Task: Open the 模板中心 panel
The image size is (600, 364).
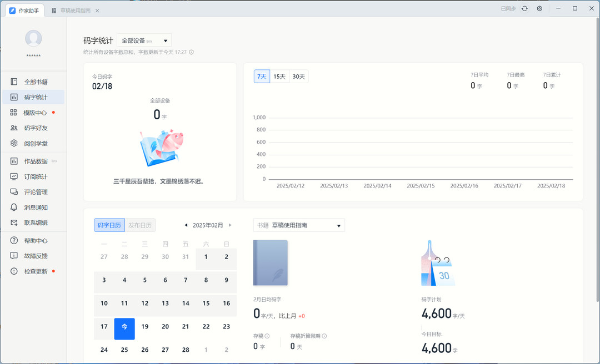Action: pyautogui.click(x=33, y=112)
